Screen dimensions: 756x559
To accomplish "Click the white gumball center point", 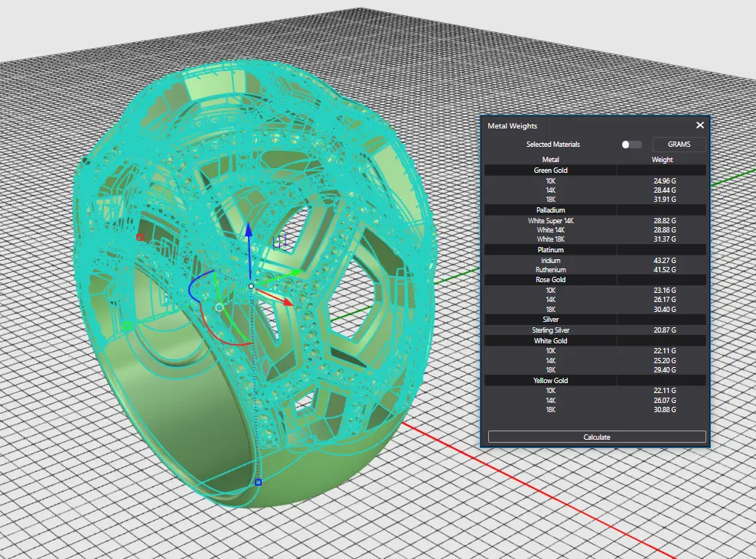I will [x=251, y=286].
